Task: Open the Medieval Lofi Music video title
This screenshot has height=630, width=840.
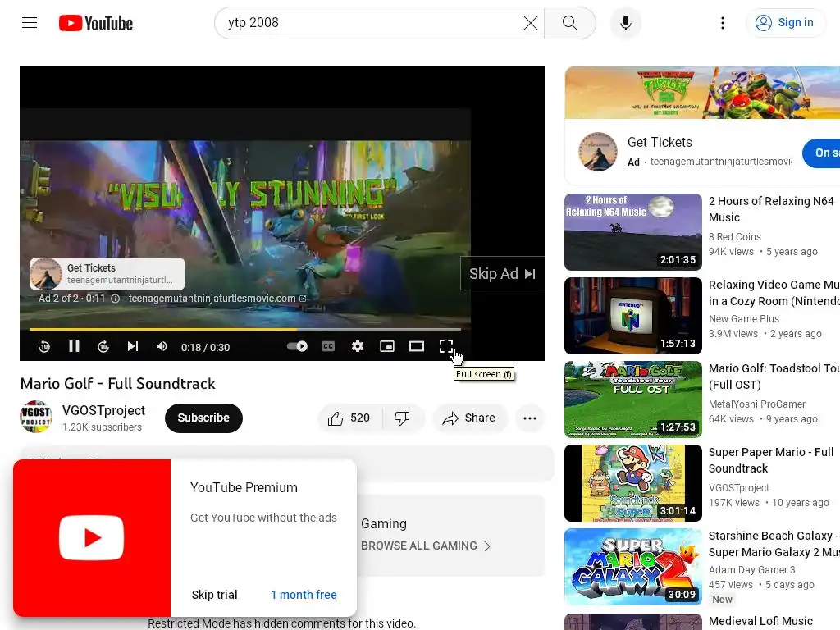Action: pos(760,621)
